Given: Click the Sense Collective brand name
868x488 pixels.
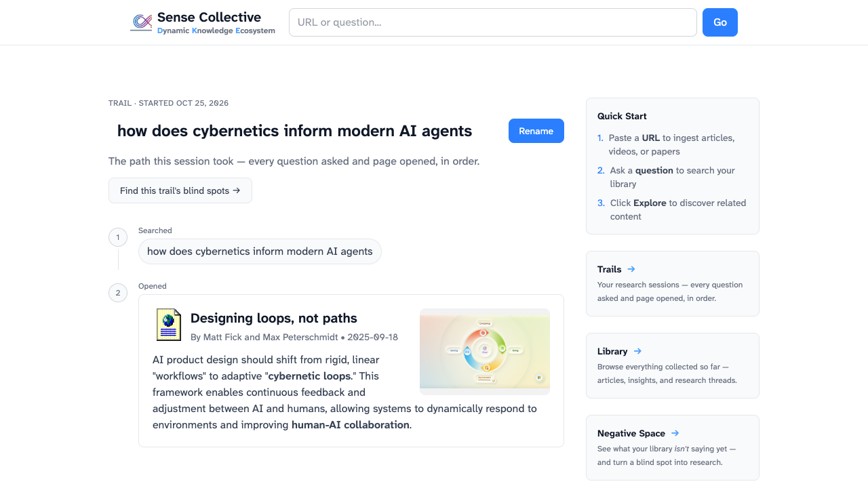Looking at the screenshot, I should [x=209, y=17].
